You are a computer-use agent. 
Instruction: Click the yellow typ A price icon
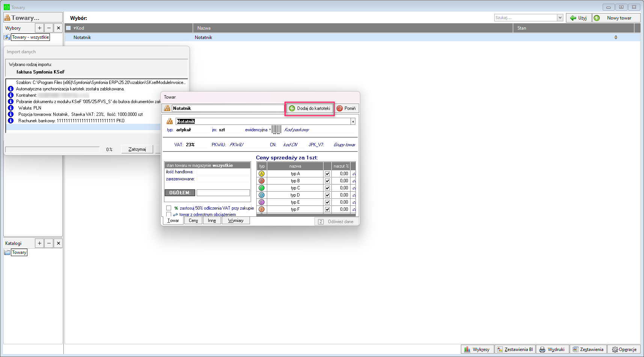coord(262,174)
